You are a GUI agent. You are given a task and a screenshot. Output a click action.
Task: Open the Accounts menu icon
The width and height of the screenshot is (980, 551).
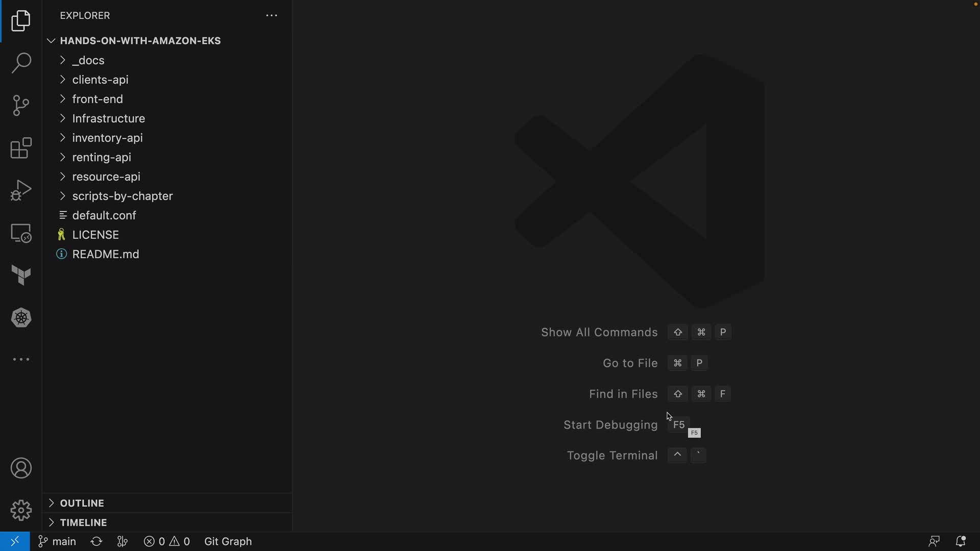[x=21, y=468]
